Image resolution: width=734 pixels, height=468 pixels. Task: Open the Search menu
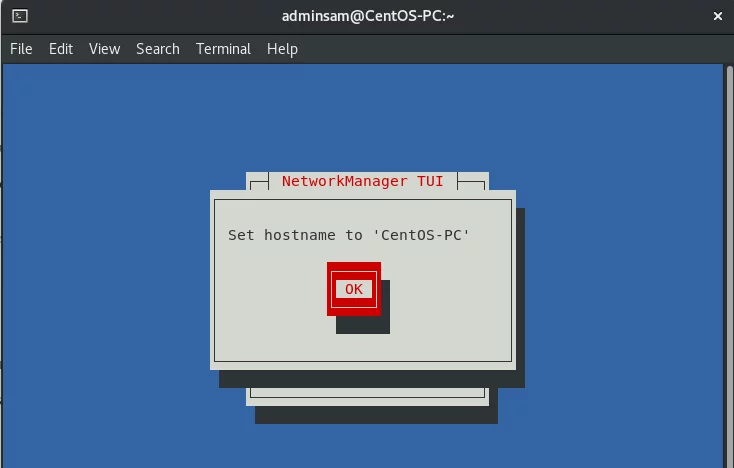pyautogui.click(x=158, y=49)
